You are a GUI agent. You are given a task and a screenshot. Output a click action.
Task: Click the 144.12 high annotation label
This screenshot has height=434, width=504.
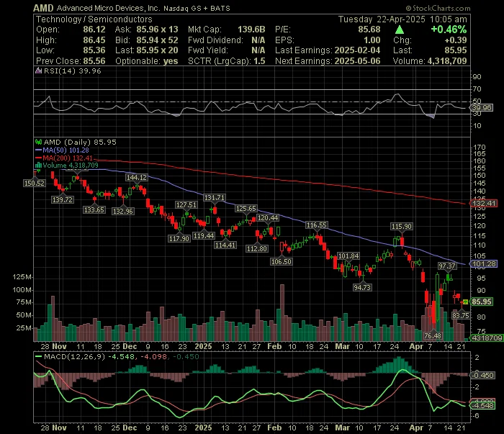pos(137,178)
